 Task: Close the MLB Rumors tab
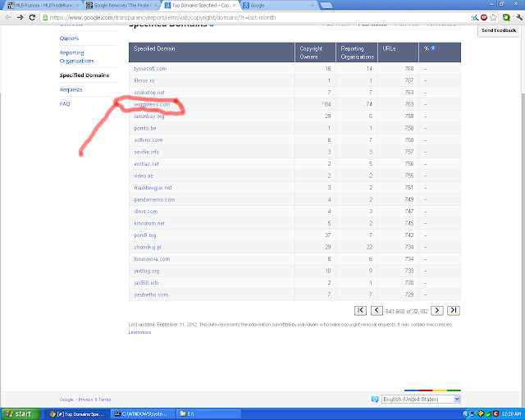tap(77, 6)
